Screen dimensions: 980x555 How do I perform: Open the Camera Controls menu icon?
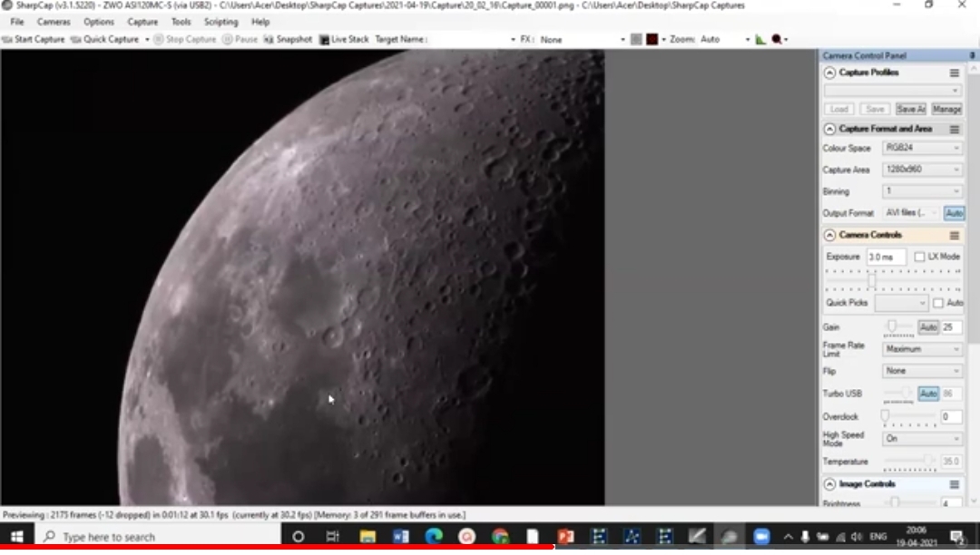955,236
